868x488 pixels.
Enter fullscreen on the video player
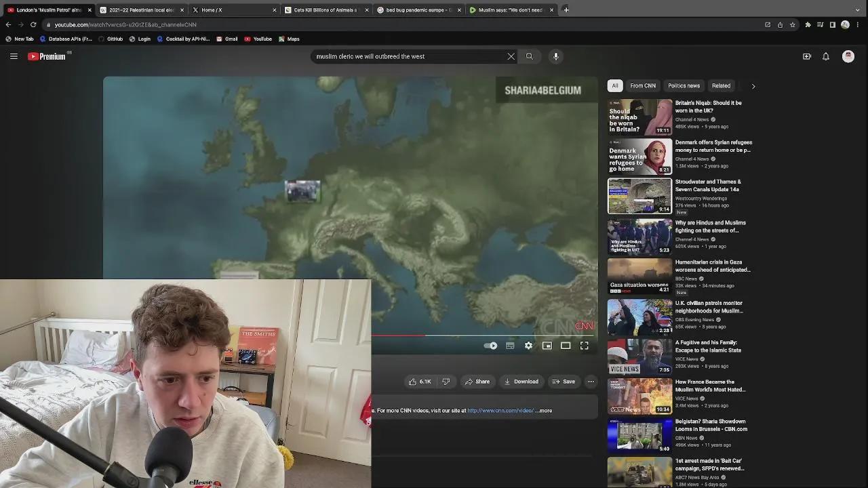coord(584,346)
